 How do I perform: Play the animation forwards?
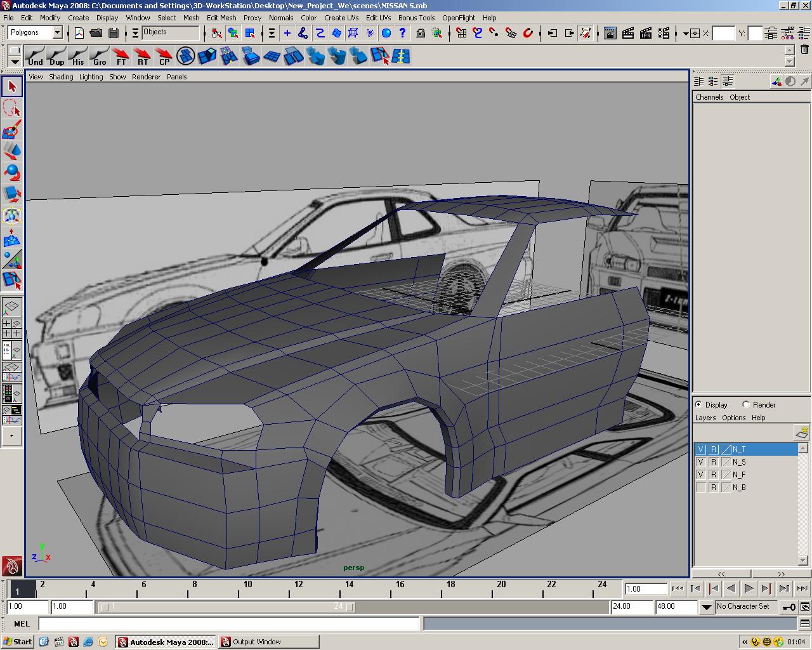click(749, 588)
